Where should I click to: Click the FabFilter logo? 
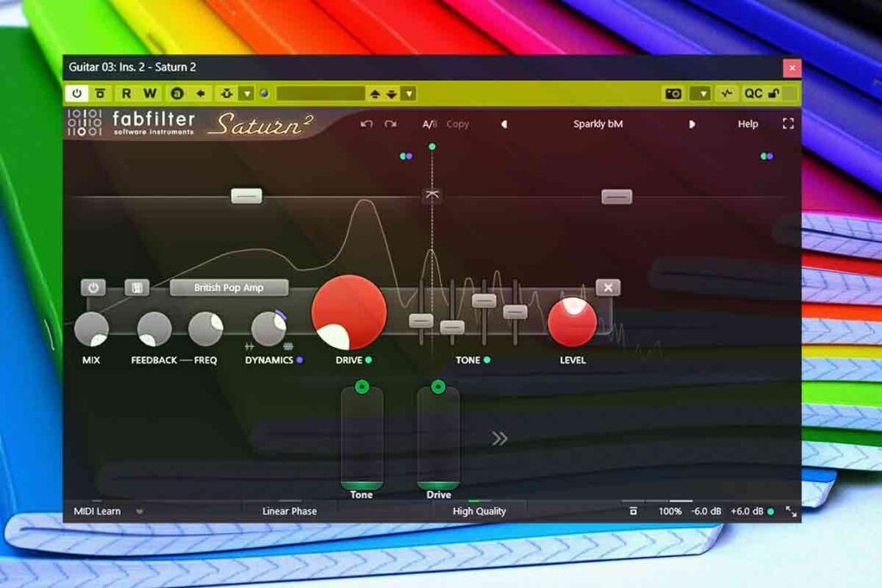click(132, 123)
